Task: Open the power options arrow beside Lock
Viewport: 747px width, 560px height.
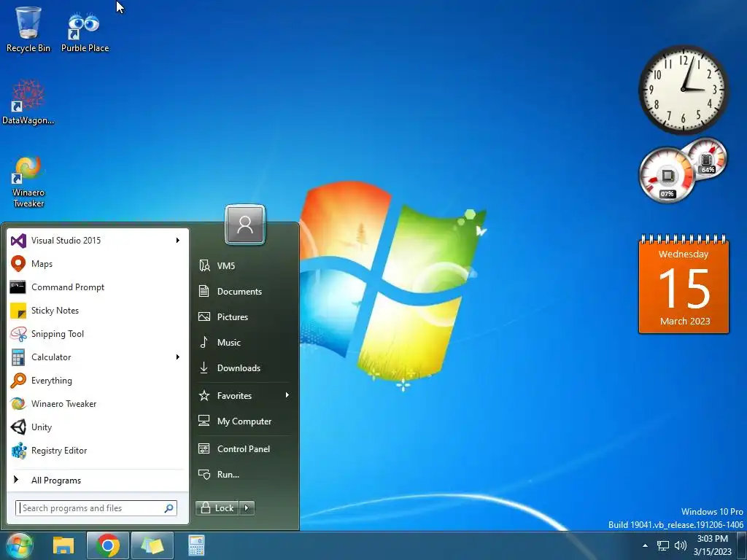Action: [247, 508]
